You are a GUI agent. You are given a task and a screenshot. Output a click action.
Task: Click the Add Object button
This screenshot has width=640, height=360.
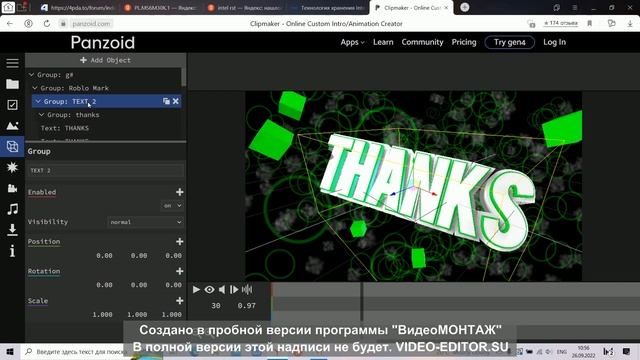106,60
